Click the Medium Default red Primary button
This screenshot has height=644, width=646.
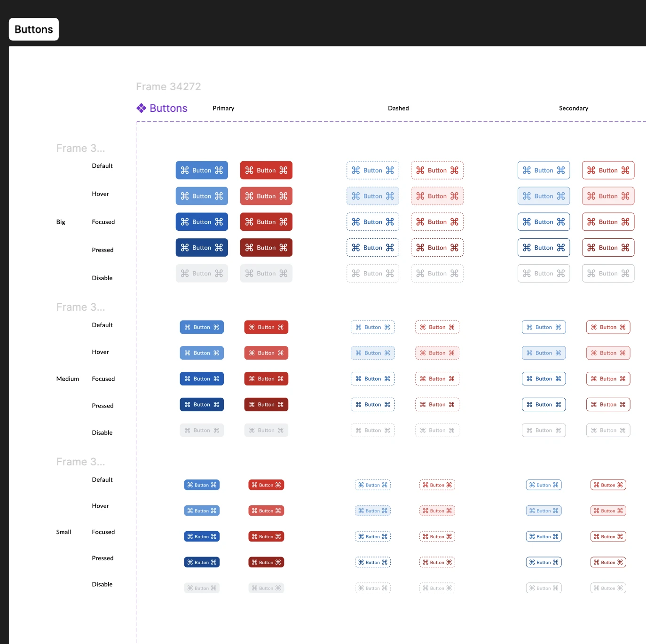(266, 327)
